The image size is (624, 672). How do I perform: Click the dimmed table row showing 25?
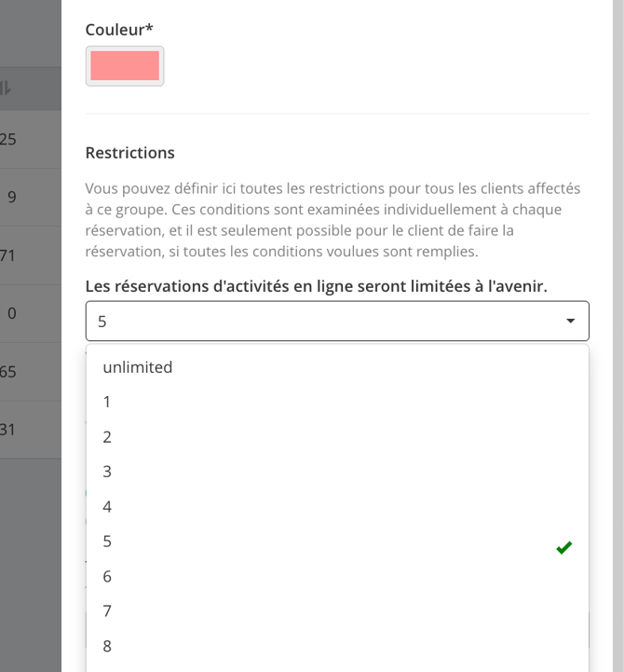coord(31,139)
